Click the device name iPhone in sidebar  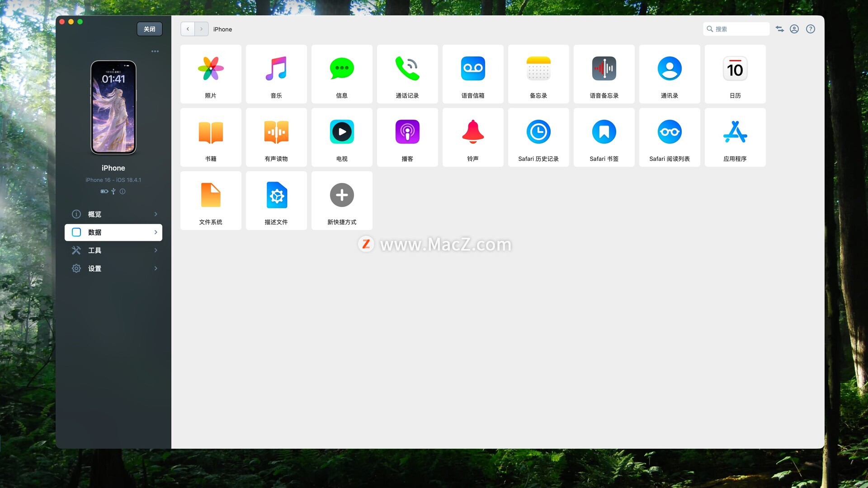pos(113,168)
